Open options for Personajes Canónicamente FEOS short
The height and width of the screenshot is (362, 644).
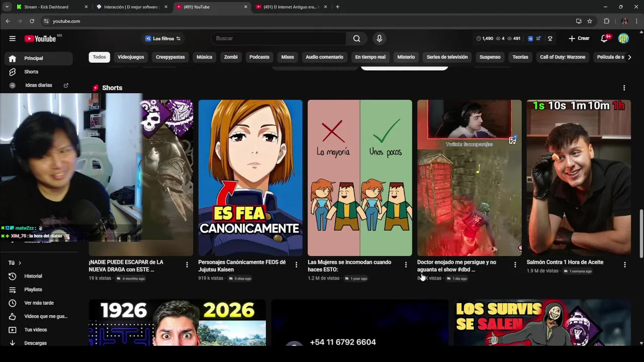coord(296,265)
